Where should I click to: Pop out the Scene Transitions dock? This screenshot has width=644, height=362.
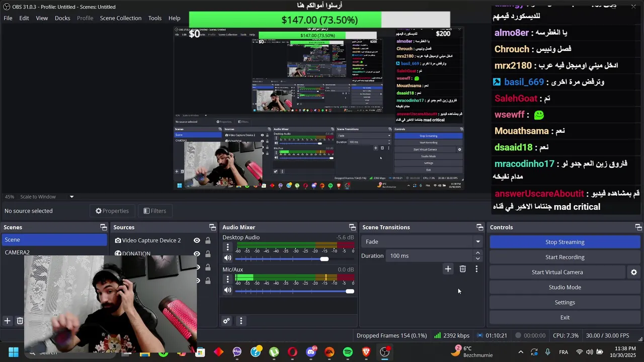pyautogui.click(x=479, y=227)
